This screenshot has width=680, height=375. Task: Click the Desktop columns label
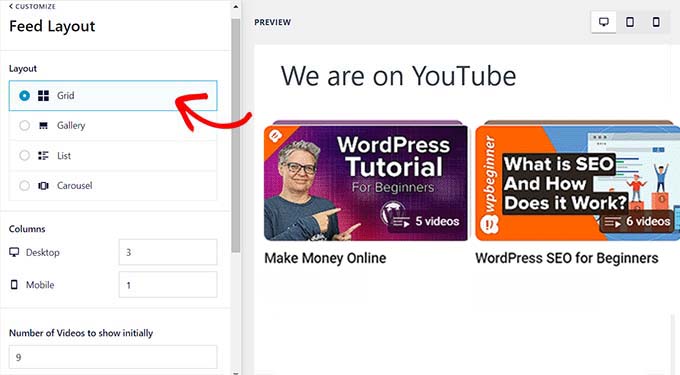click(x=42, y=252)
